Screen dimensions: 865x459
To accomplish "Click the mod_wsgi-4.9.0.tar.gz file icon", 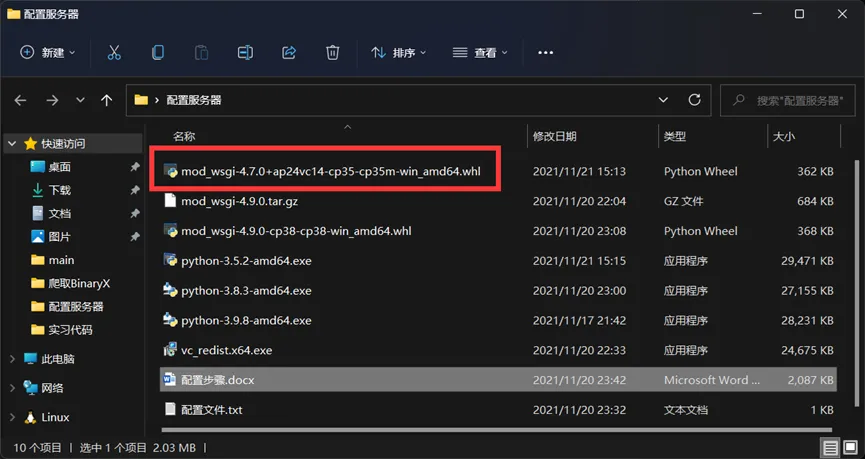I will pos(170,201).
